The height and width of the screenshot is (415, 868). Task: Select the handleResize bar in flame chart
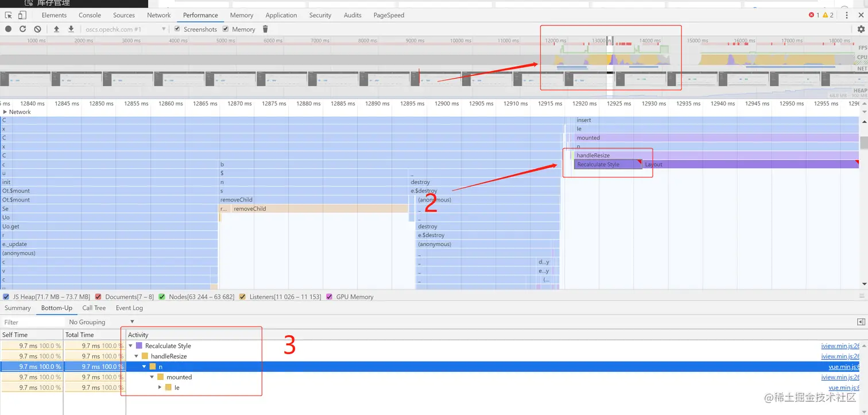[716, 156]
